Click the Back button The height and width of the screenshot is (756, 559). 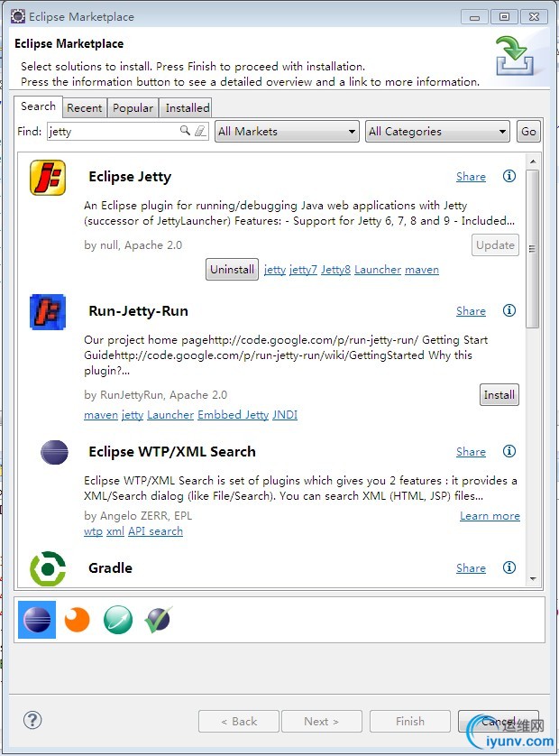[239, 722]
